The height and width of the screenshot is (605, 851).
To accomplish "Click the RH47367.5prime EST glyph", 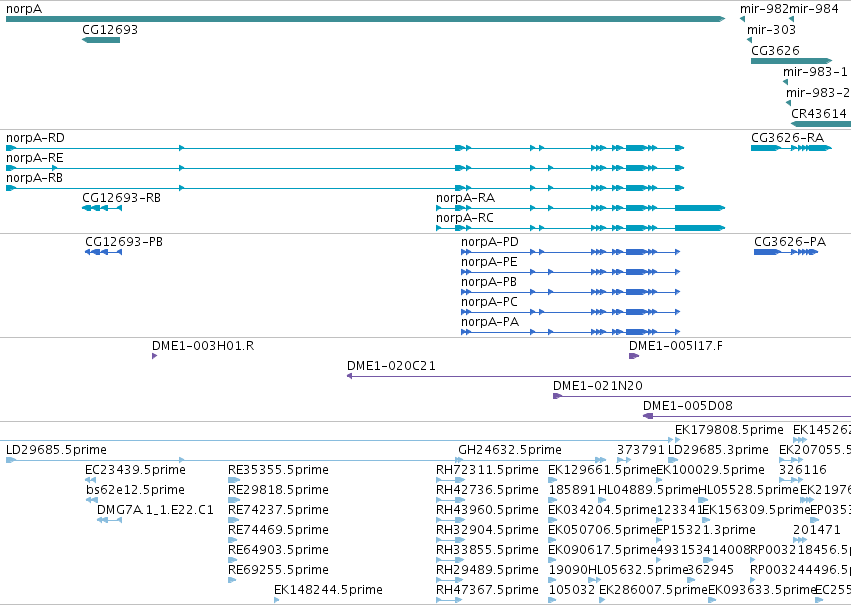I will pyautogui.click(x=449, y=600).
